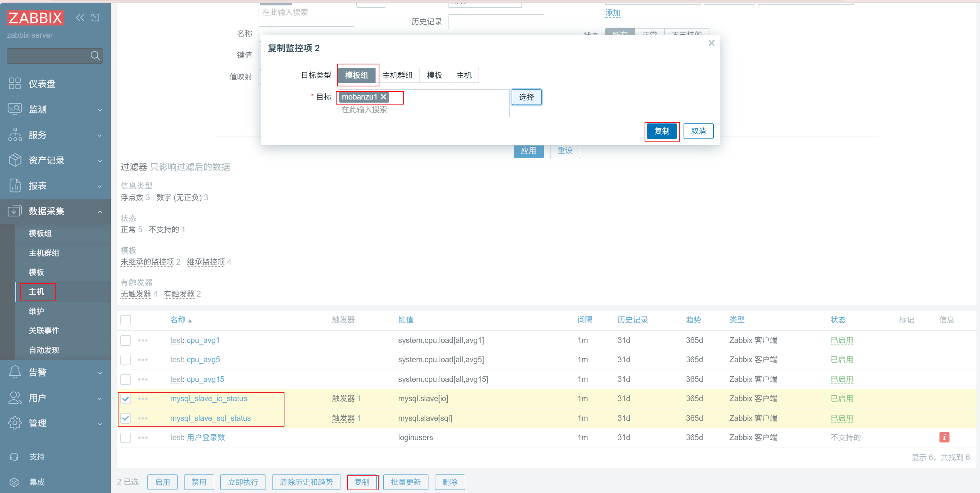The image size is (980, 493).
Task: Collapse the sidebar with double-chevron icon
Action: click(80, 18)
